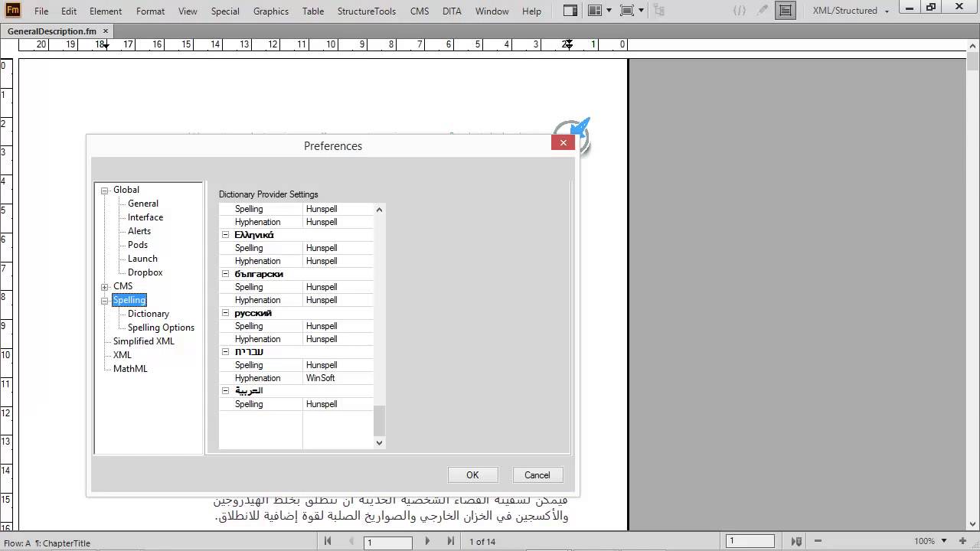Image resolution: width=980 pixels, height=551 pixels.
Task: Open the Graphics menu
Action: (271, 11)
